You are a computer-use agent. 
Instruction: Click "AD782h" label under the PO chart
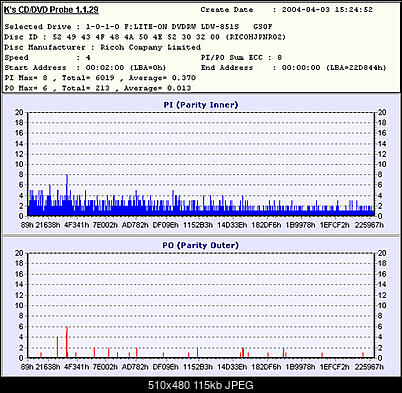(x=135, y=367)
